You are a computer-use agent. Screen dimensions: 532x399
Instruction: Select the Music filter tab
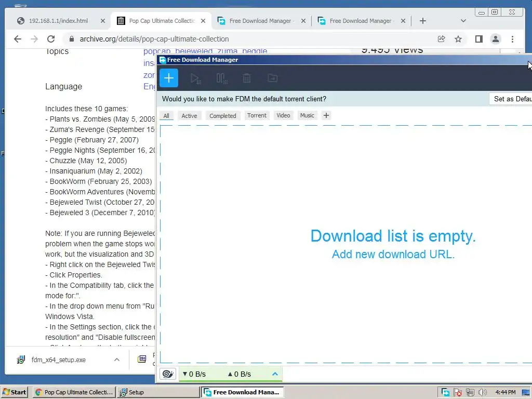(x=307, y=115)
